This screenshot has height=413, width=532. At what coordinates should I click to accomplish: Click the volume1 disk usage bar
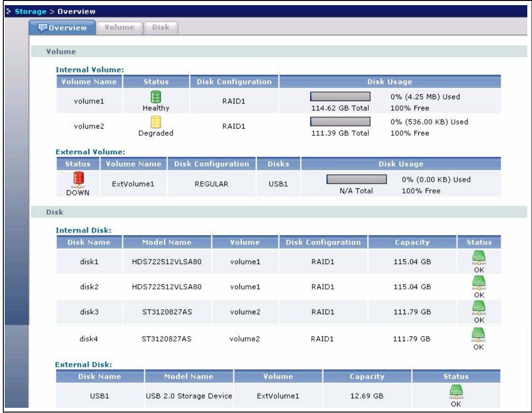[340, 97]
